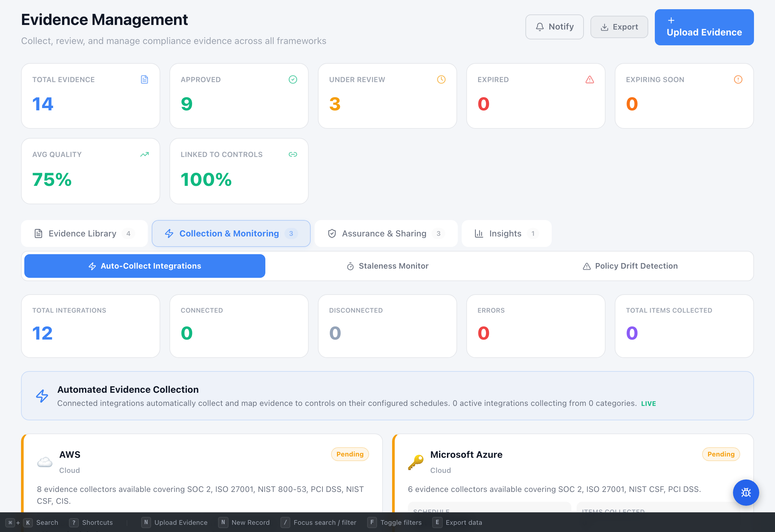Select Policy Drift Detection
The width and height of the screenshot is (775, 532).
[x=630, y=266]
